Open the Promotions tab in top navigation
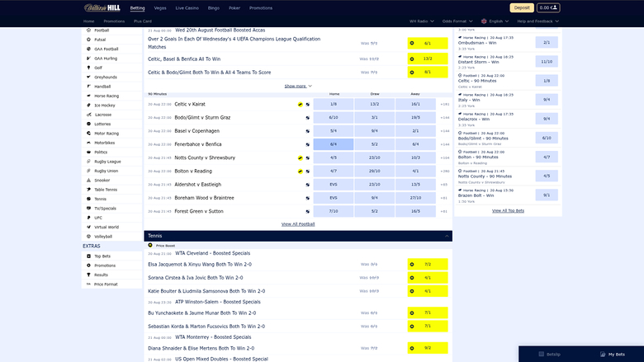 261,7
